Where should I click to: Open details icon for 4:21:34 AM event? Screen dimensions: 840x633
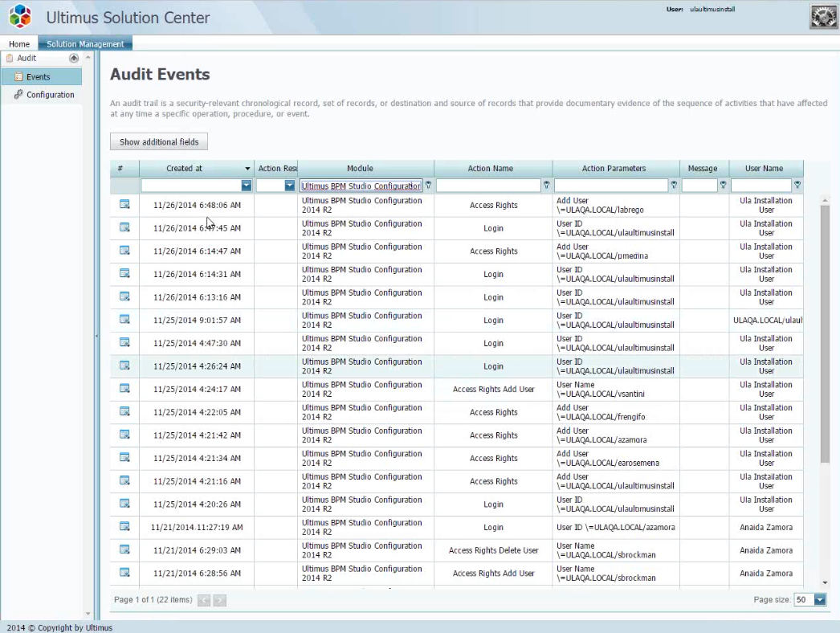124,458
